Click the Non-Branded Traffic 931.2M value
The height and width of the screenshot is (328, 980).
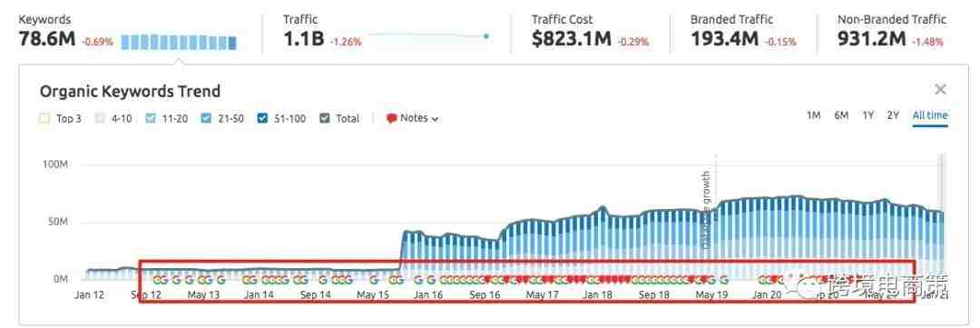(x=872, y=39)
